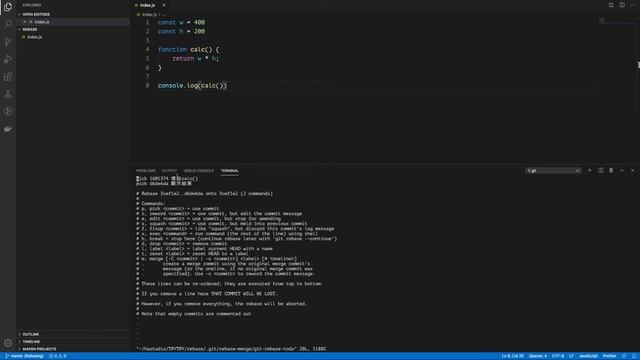Maximize the panel with the up chevron

pyautogui.click(x=622, y=171)
